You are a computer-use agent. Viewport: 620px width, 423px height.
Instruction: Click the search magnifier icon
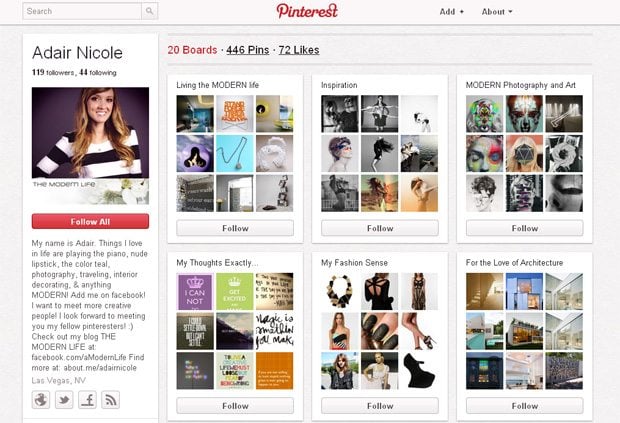149,12
